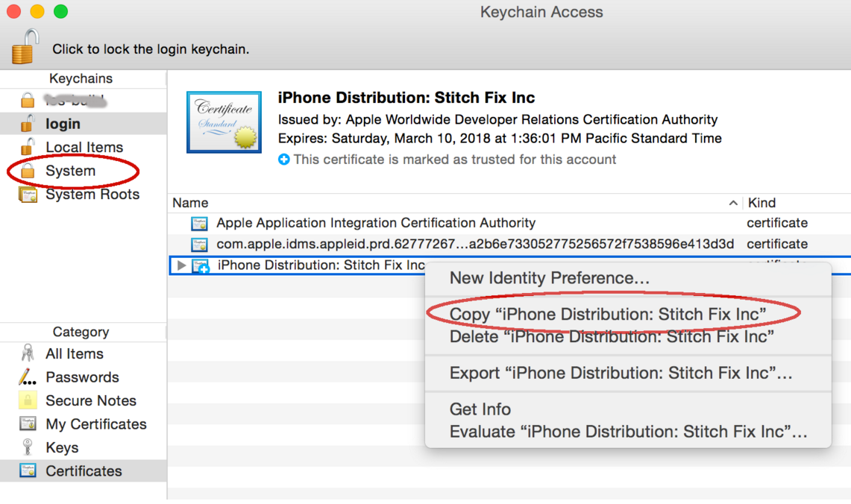
Task: Click the Secure Notes yellow note icon
Action: click(x=28, y=400)
